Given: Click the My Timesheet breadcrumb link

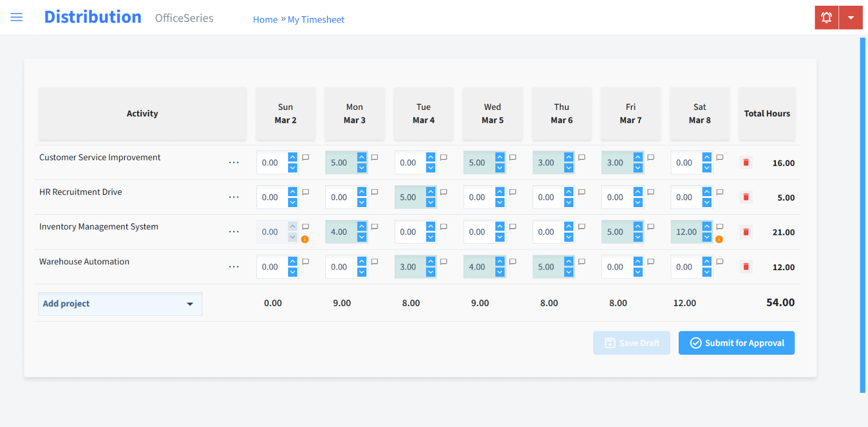Looking at the screenshot, I should tap(316, 19).
